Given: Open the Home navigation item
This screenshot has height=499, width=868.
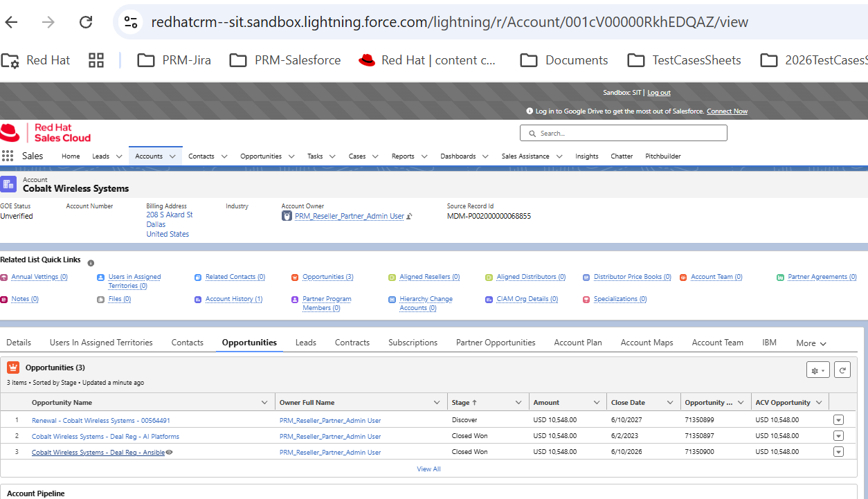Looking at the screenshot, I should [71, 156].
